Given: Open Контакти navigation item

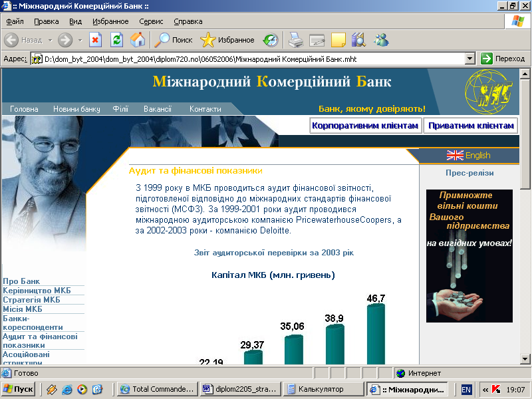Looking at the screenshot, I should pyautogui.click(x=205, y=109).
